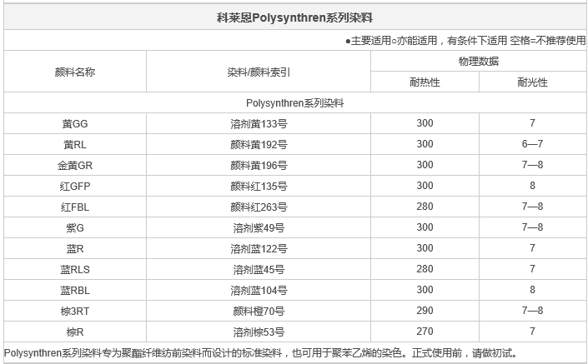The height and width of the screenshot is (364, 588).
Task: Click light fastness 8 in 蓝RBL row
Action: pos(532,290)
